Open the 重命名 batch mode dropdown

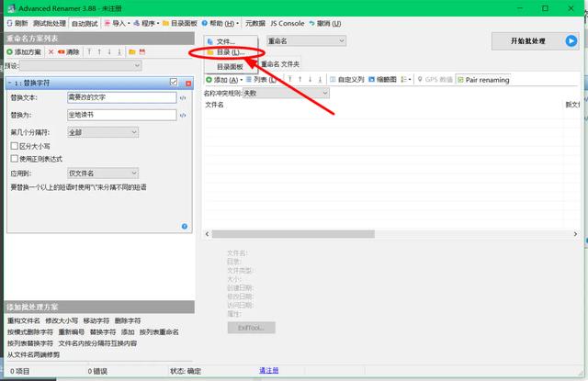(x=306, y=40)
